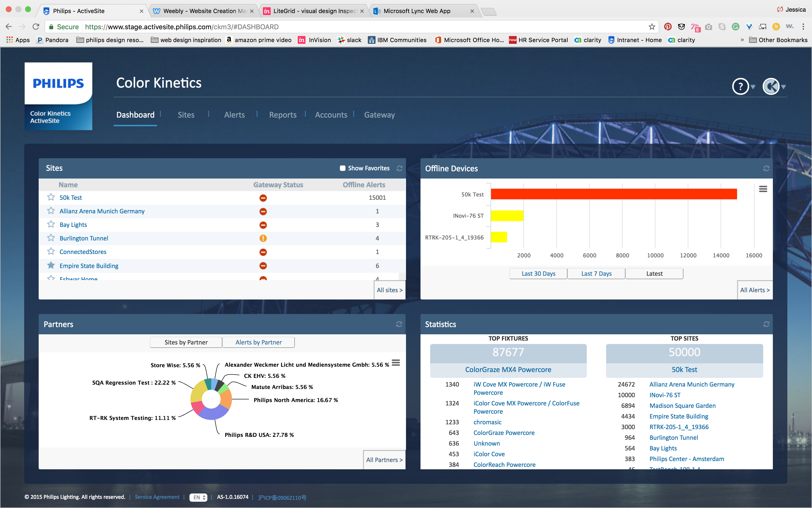812x508 pixels.
Task: Switch offline chart to Last 30 Days
Action: (538, 274)
